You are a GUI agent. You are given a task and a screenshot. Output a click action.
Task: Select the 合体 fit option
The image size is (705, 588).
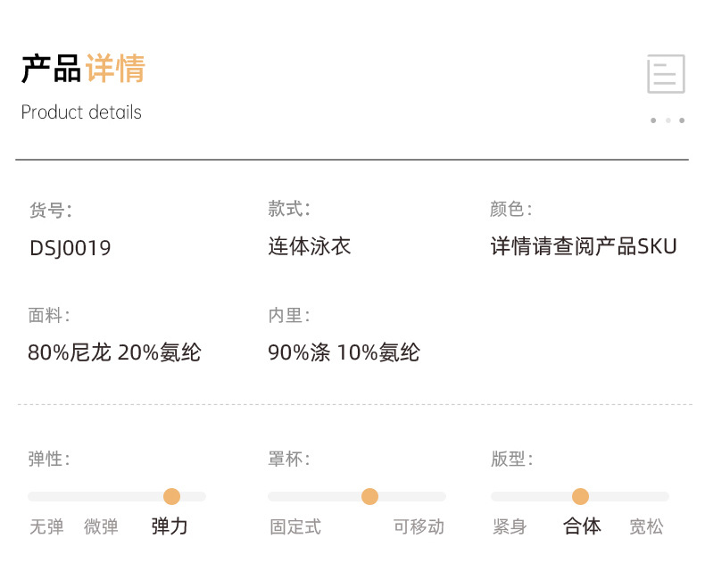pyautogui.click(x=582, y=526)
